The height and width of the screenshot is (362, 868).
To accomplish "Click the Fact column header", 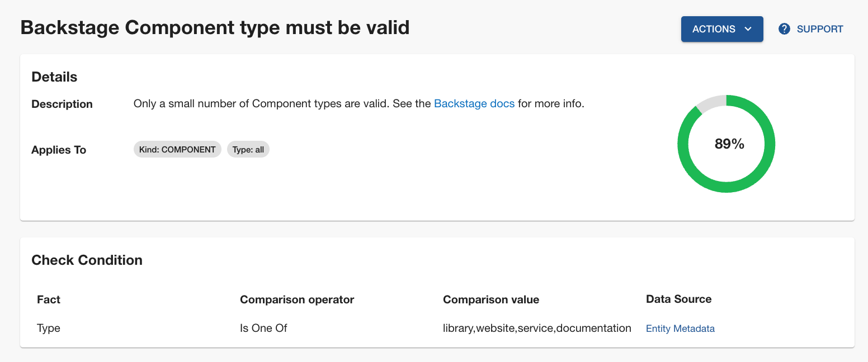I will [49, 299].
